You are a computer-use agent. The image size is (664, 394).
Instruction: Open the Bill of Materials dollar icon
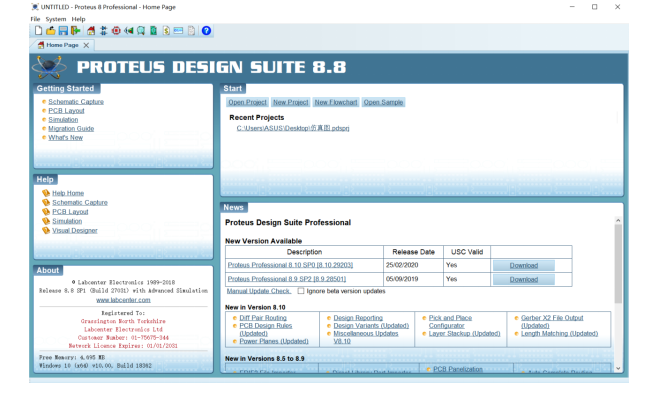[x=166, y=31]
